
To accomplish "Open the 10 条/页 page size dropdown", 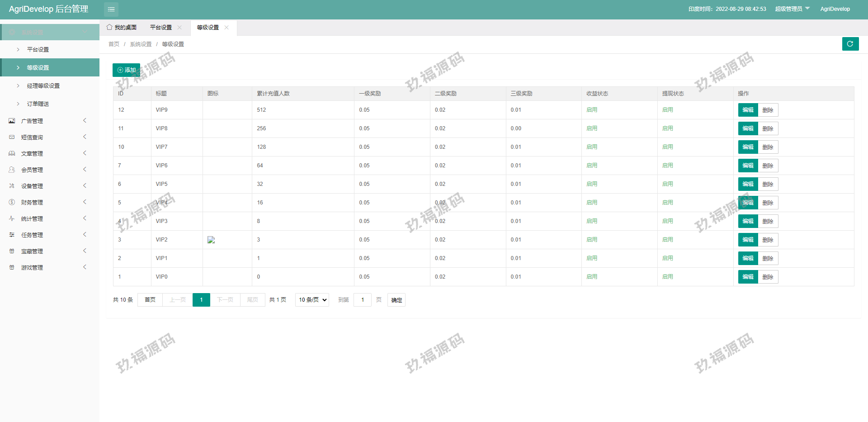I will click(x=312, y=300).
